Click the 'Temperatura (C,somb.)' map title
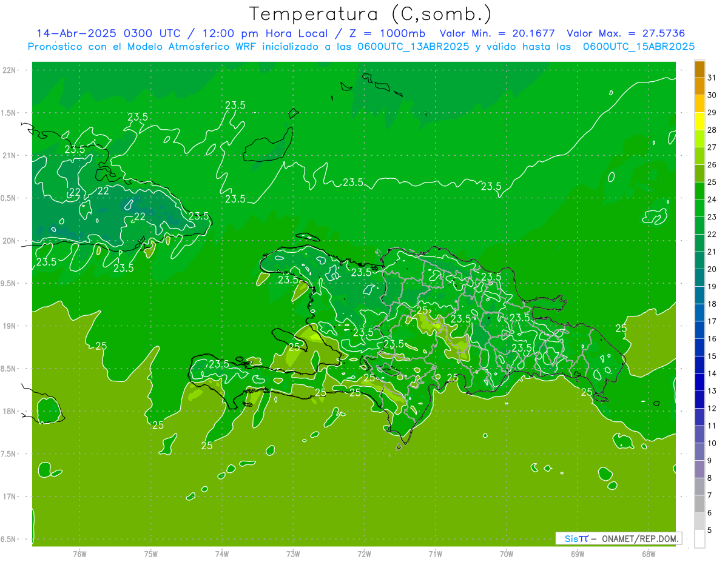This screenshot has width=728, height=562. click(x=370, y=13)
